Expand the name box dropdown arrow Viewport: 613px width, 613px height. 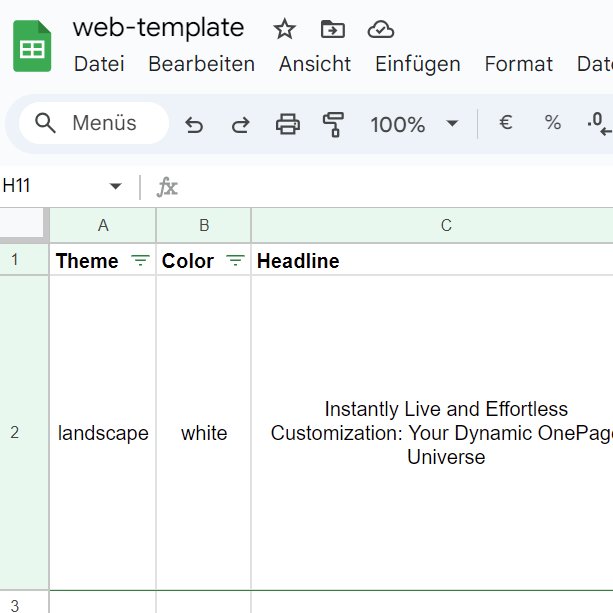pos(115,186)
